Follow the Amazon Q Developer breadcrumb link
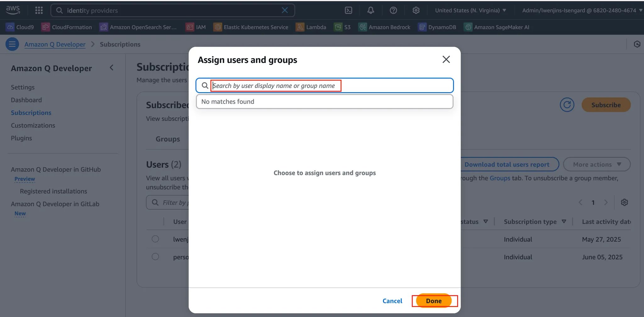Screen dimensions: 644x317 click(55, 44)
